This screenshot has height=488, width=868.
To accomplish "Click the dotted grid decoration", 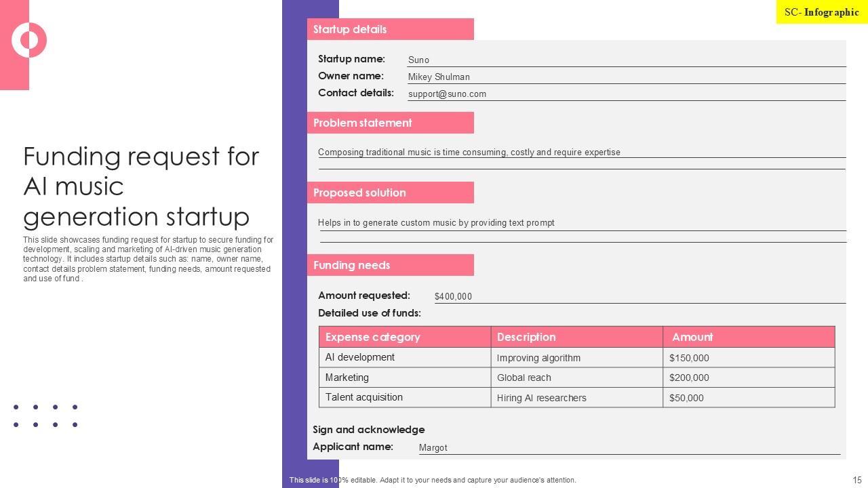I will [45, 416].
